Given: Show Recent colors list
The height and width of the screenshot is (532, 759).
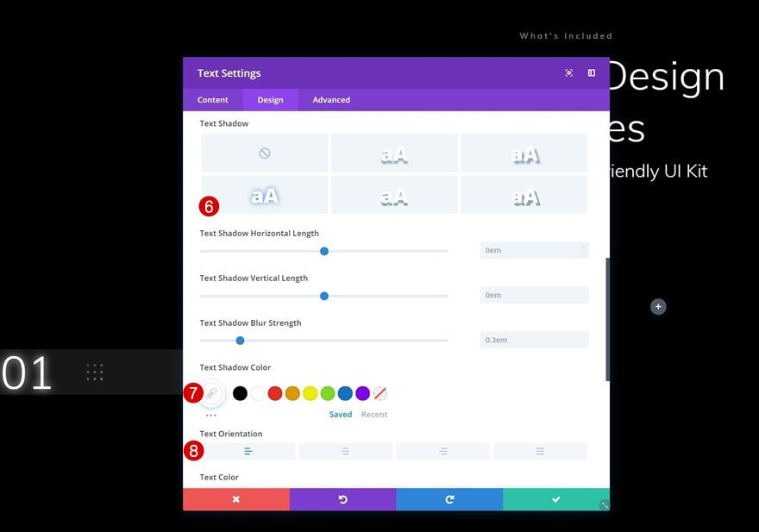Looking at the screenshot, I should pyautogui.click(x=373, y=415).
